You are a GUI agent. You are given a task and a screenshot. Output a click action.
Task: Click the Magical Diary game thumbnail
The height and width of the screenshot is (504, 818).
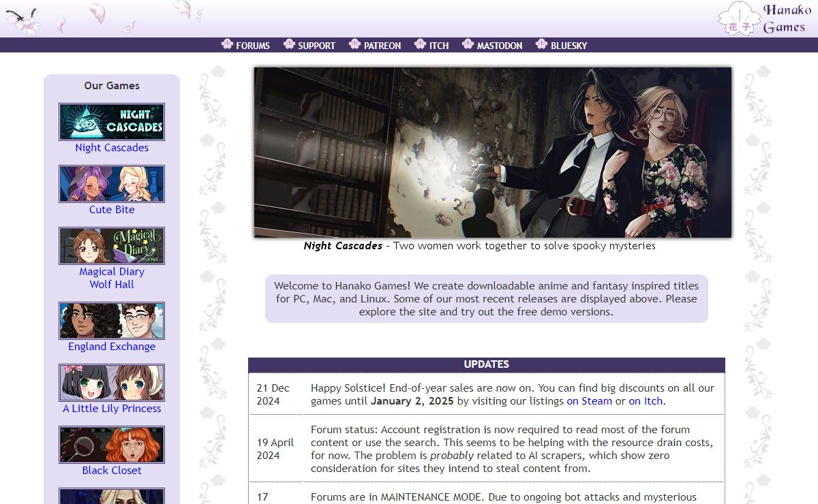tap(112, 246)
